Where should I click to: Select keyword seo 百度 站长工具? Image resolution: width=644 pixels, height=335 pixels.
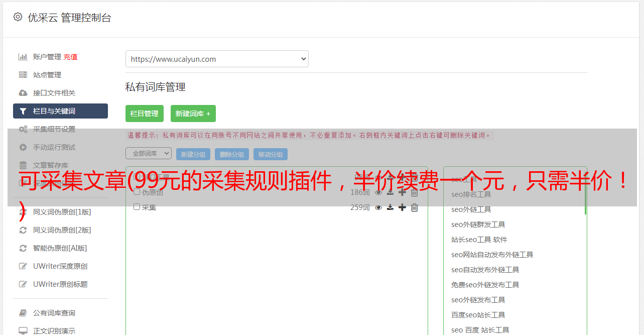tap(480, 330)
